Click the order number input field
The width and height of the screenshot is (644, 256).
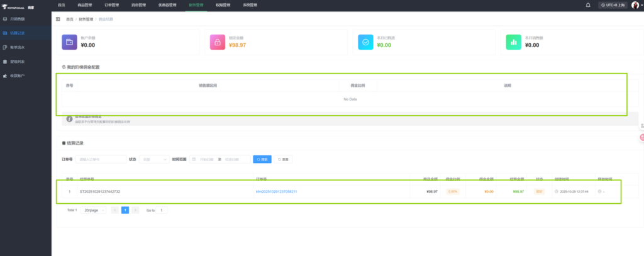click(x=101, y=159)
